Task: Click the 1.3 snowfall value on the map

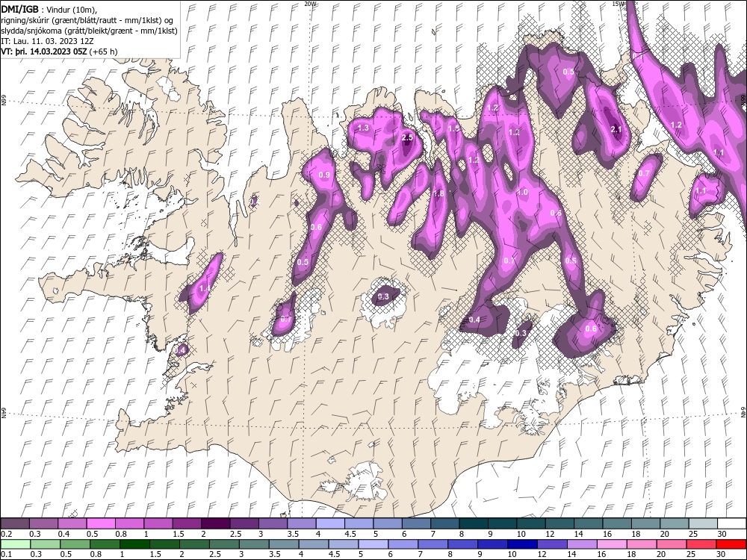Action: pyautogui.click(x=363, y=128)
